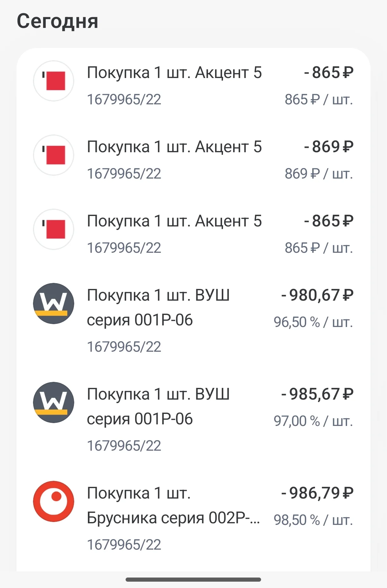Tap the bottom home indicator bar
Image resolution: width=387 pixels, height=588 pixels.
193,579
